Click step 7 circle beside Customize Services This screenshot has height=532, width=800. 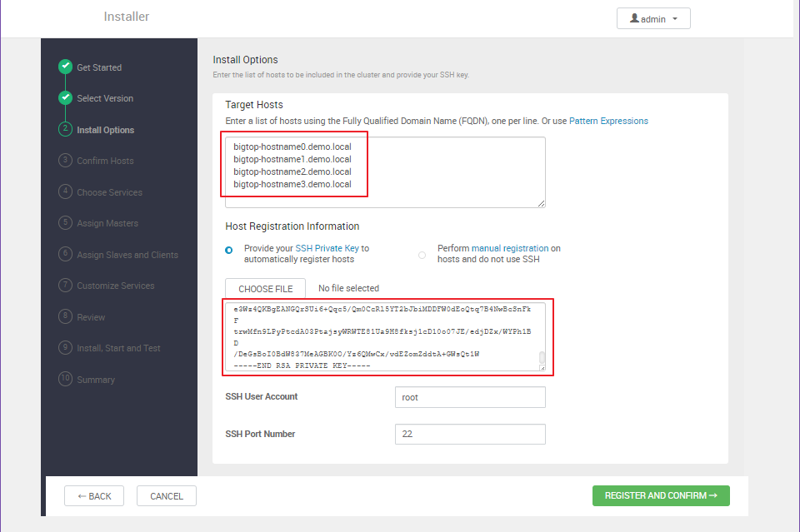[x=65, y=285]
